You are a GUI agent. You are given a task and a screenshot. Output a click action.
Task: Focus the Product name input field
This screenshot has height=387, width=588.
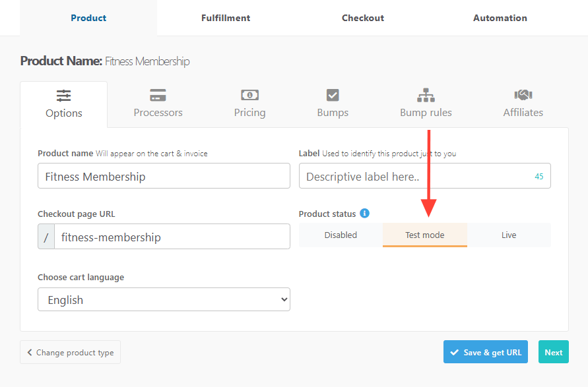coord(164,176)
